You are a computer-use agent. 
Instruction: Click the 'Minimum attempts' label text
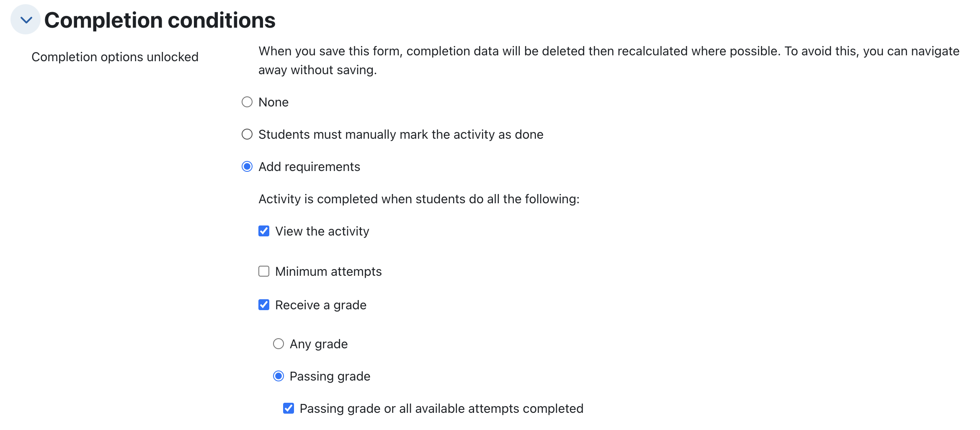(328, 272)
